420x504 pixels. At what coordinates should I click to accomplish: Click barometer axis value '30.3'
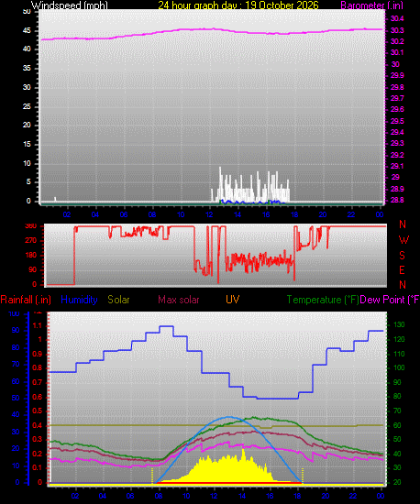tap(397, 30)
